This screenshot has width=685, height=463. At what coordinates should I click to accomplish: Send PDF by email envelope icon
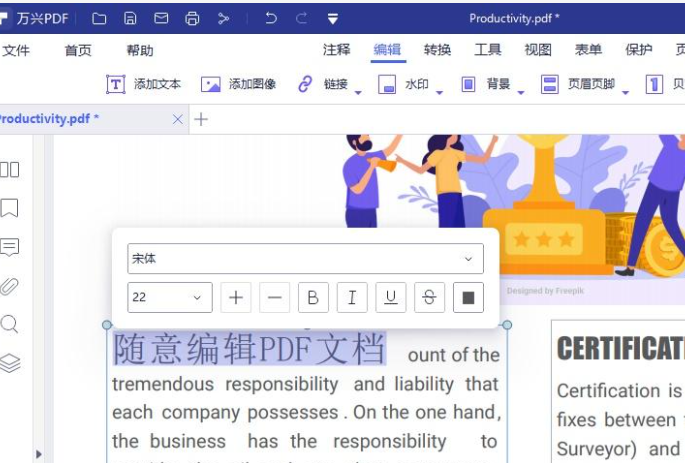(x=161, y=18)
